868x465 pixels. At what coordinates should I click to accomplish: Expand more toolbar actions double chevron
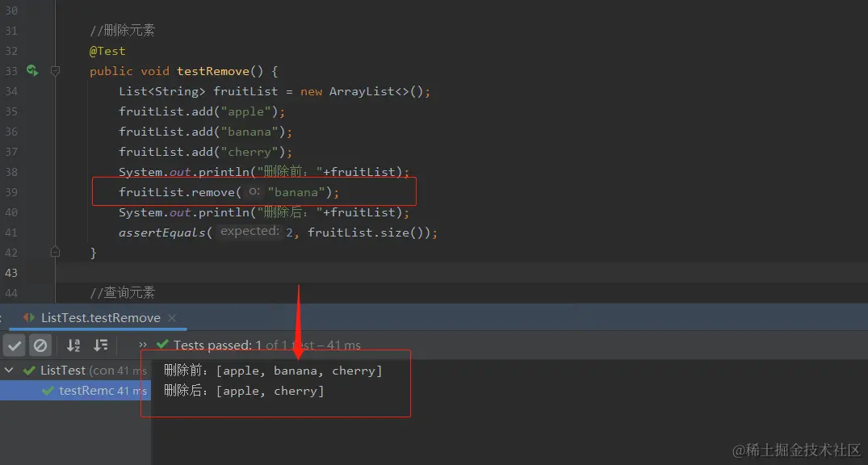143,345
